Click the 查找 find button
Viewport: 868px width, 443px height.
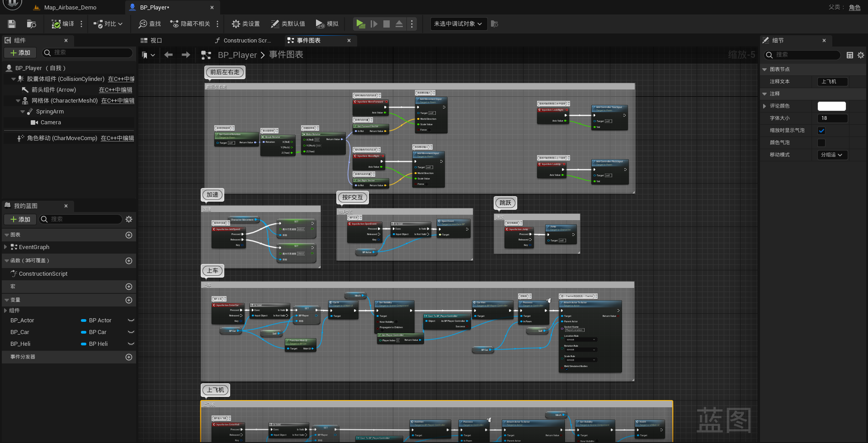(150, 24)
